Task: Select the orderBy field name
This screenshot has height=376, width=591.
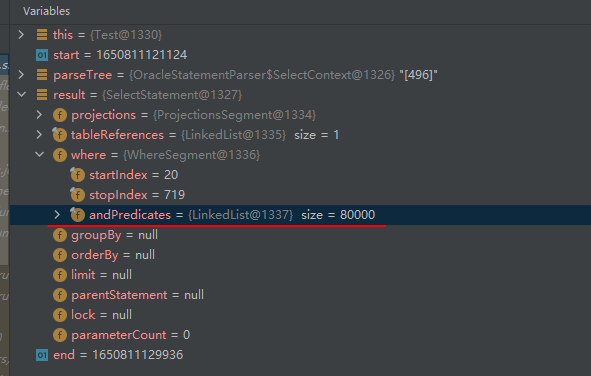Action: pos(95,255)
